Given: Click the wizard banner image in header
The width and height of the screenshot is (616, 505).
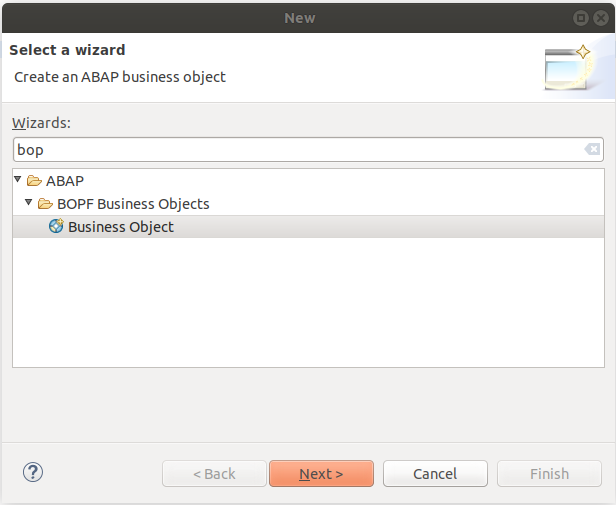Looking at the screenshot, I should (x=569, y=67).
